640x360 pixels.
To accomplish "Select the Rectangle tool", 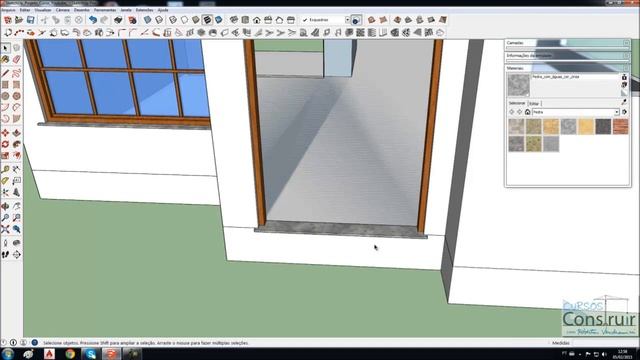I will (5, 85).
